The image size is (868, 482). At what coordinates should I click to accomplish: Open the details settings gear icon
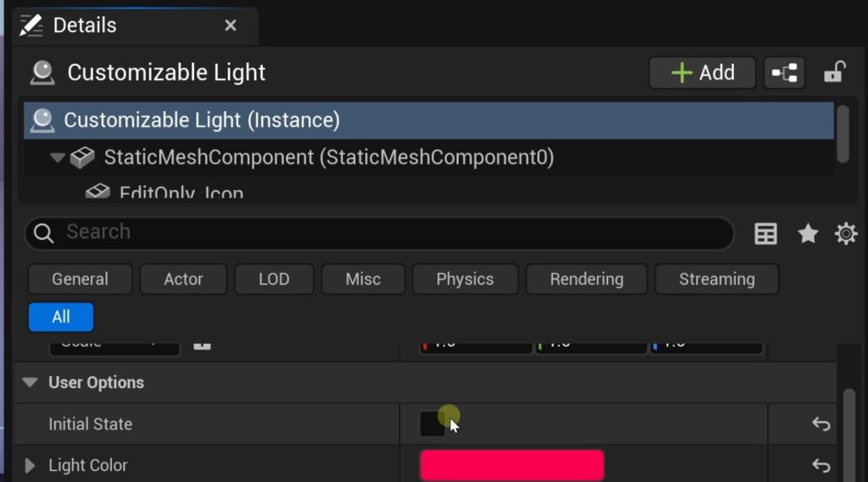pos(845,234)
